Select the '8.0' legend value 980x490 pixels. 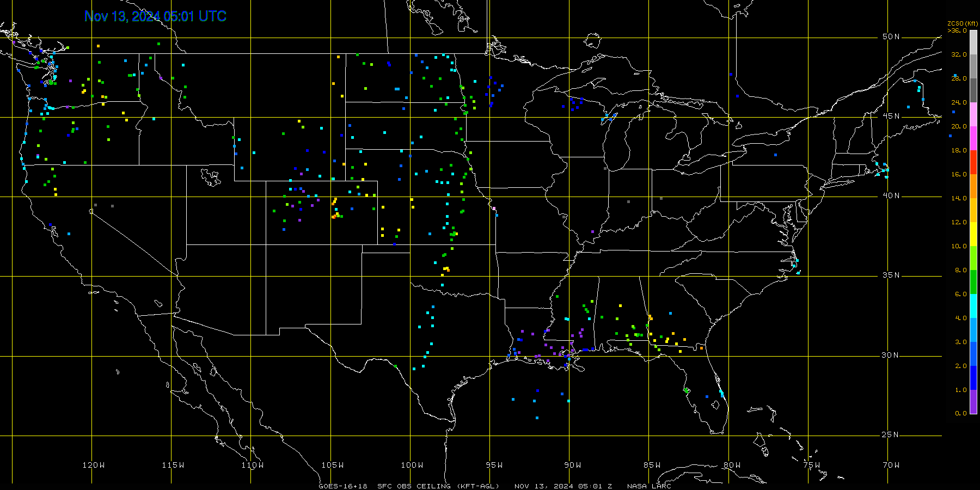[960, 270]
